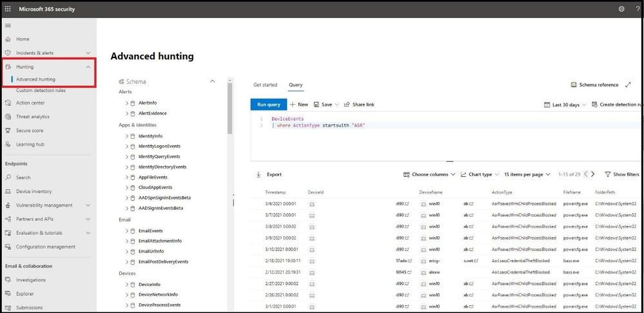Viewport: 644px width, 313px height.
Task: Click Show filters button
Action: coord(622,174)
